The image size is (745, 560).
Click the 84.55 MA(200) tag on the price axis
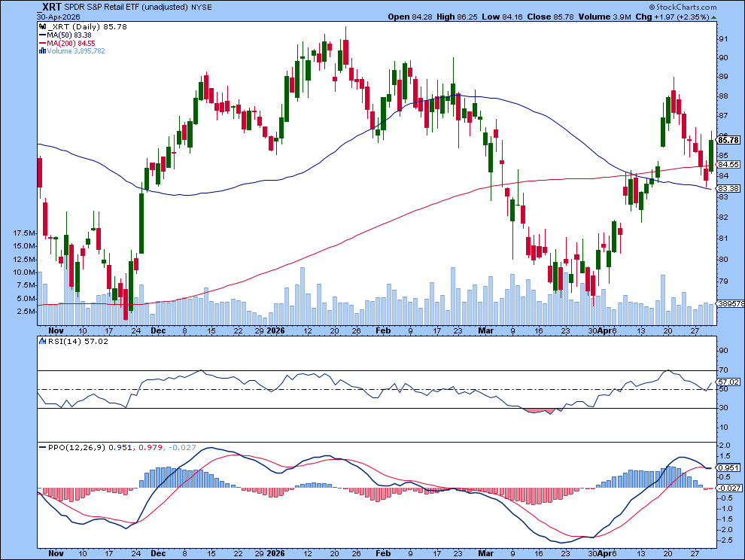(x=728, y=165)
